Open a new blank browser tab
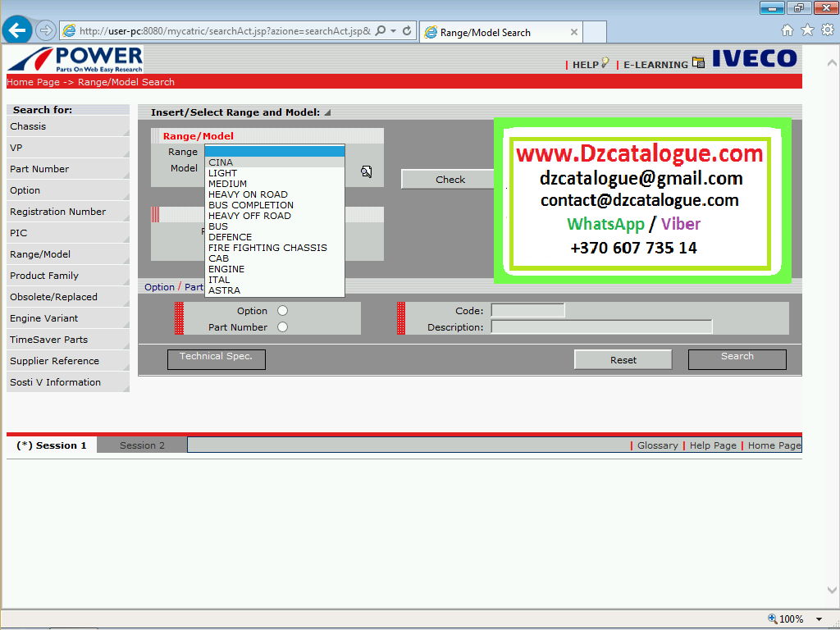 (594, 32)
